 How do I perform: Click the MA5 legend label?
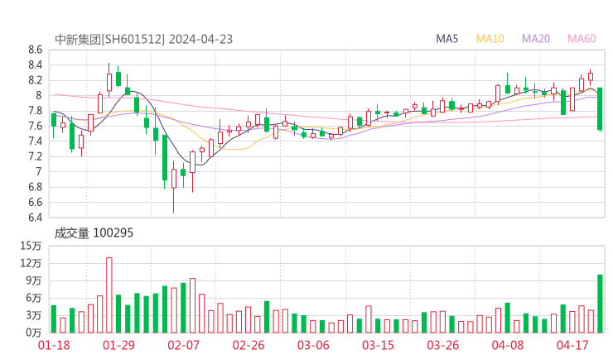point(446,39)
